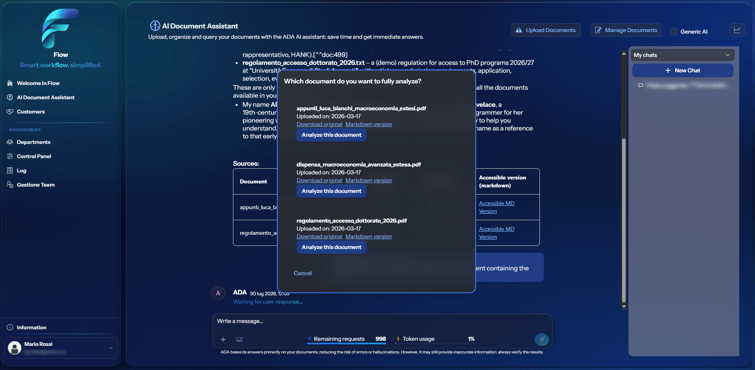The height and width of the screenshot is (370, 755).
Task: Click the Control Panel icon
Action: pos(10,157)
